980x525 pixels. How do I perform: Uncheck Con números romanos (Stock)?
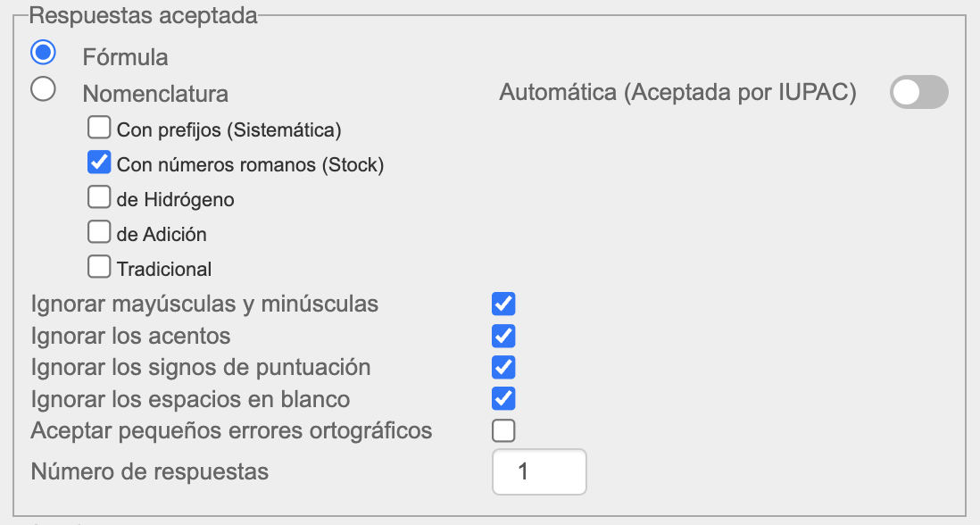point(99,163)
